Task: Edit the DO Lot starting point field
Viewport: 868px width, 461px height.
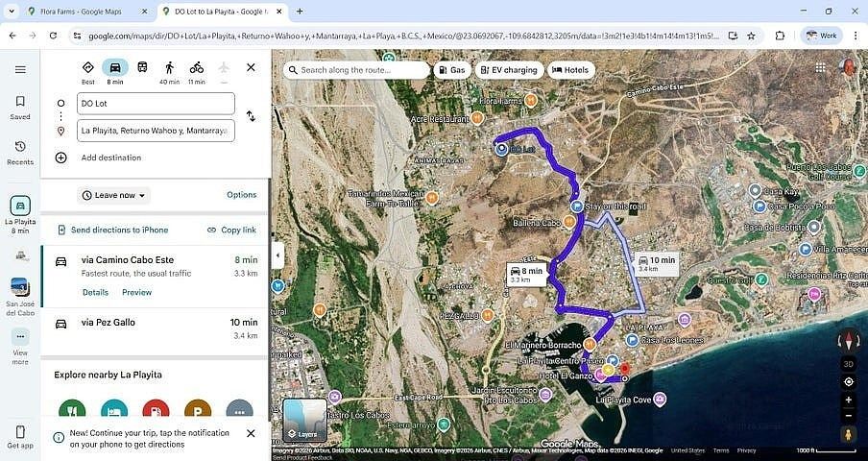Action: pyautogui.click(x=156, y=104)
